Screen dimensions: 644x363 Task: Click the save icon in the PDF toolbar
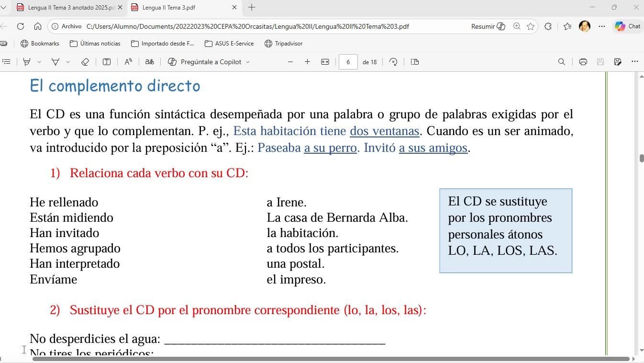click(x=600, y=62)
